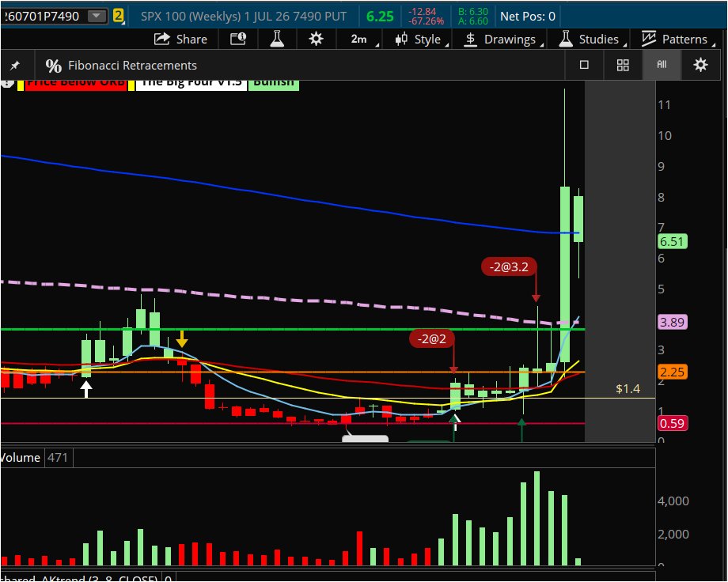Viewport: 728px width, 582px height.
Task: Click the Share button
Action: (x=180, y=39)
